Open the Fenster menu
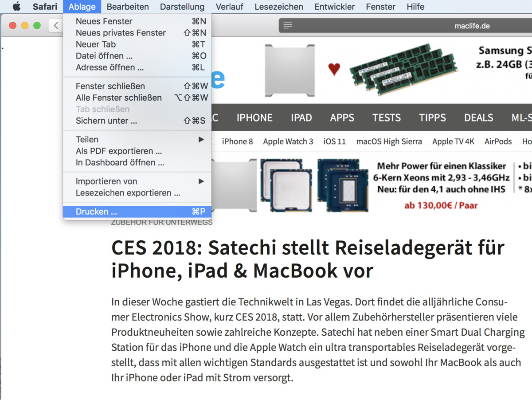Screen dimensions: 532x400 (381, 7)
